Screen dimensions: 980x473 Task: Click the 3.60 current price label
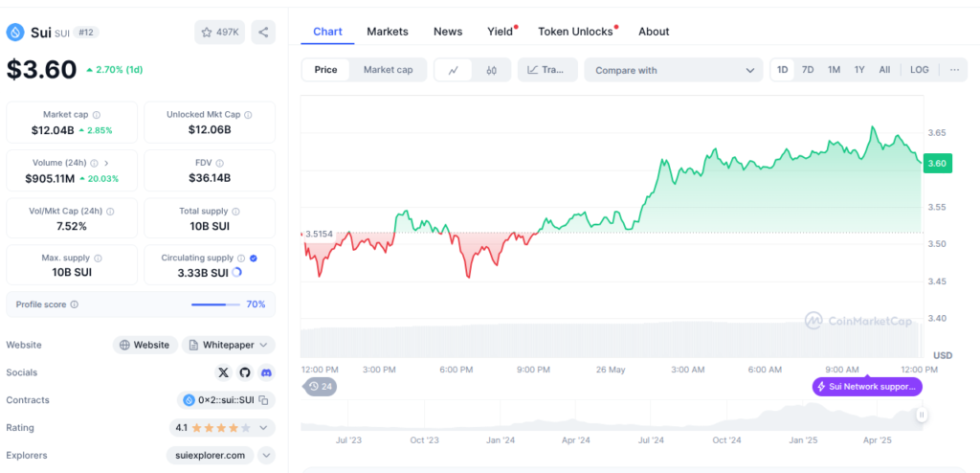937,164
